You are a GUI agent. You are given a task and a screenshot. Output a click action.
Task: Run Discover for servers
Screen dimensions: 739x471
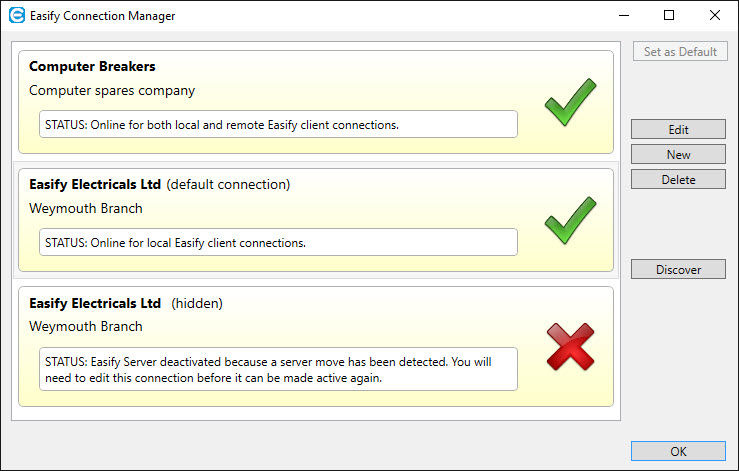[x=678, y=269]
